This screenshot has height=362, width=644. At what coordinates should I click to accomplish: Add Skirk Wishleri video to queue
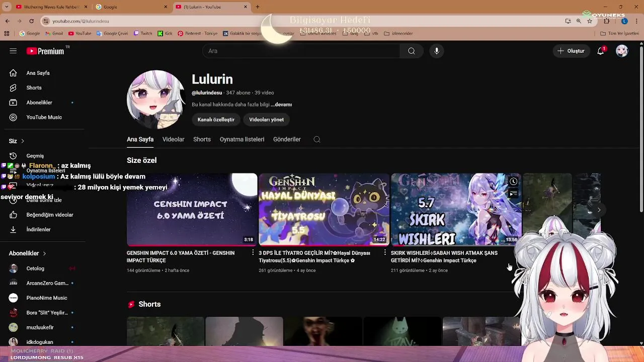click(x=513, y=194)
